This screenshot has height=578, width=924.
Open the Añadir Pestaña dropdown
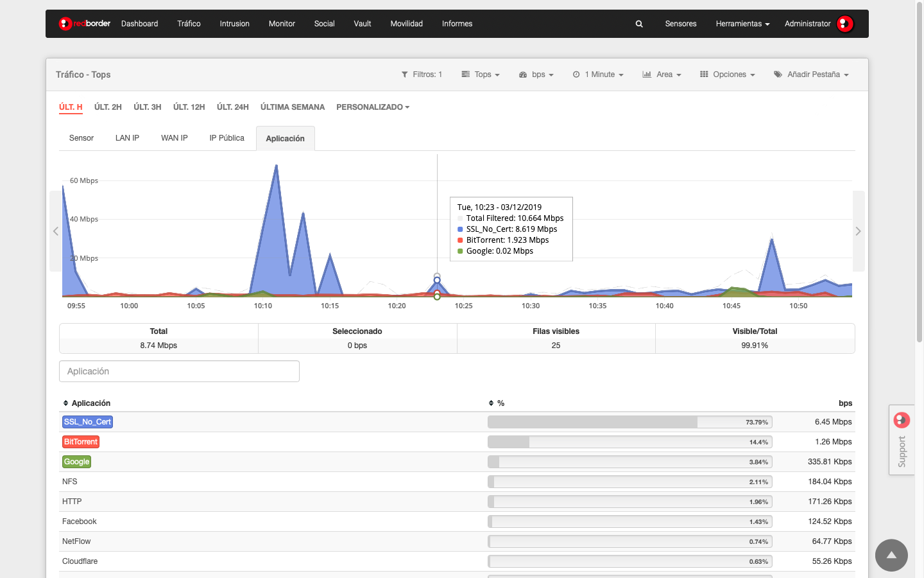click(x=811, y=74)
